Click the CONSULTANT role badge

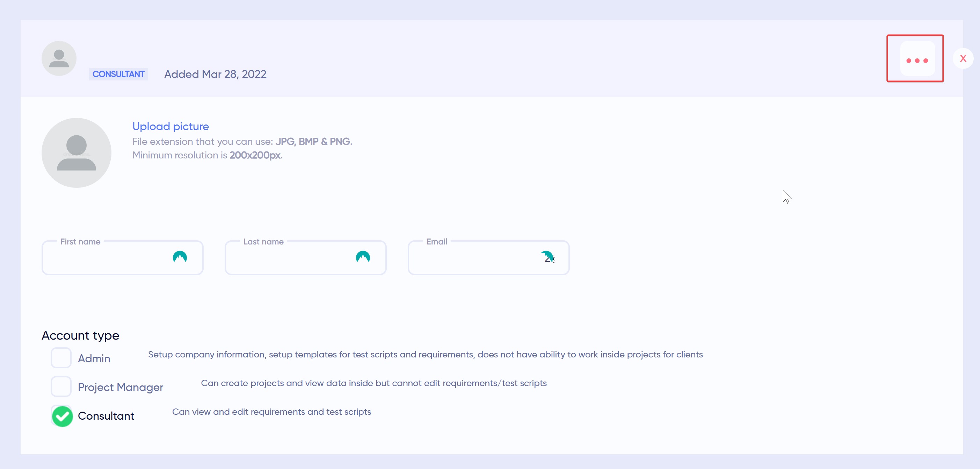click(x=118, y=74)
